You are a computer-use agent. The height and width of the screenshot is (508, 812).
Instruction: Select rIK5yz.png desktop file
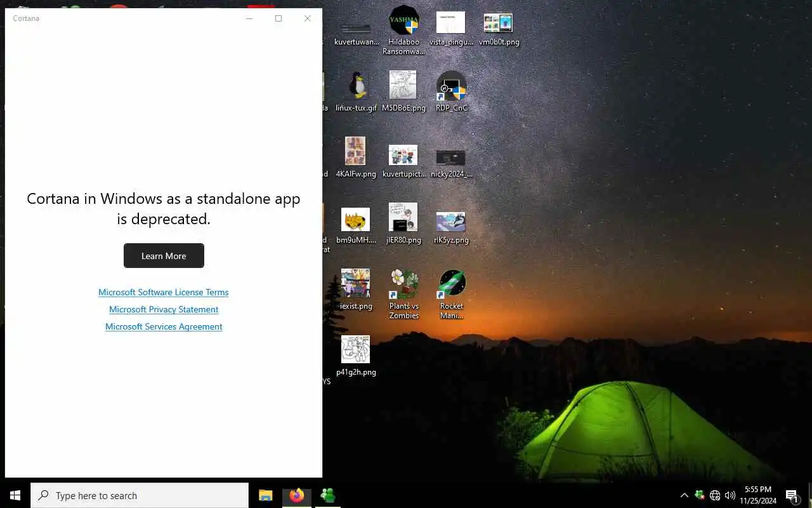coord(451,227)
